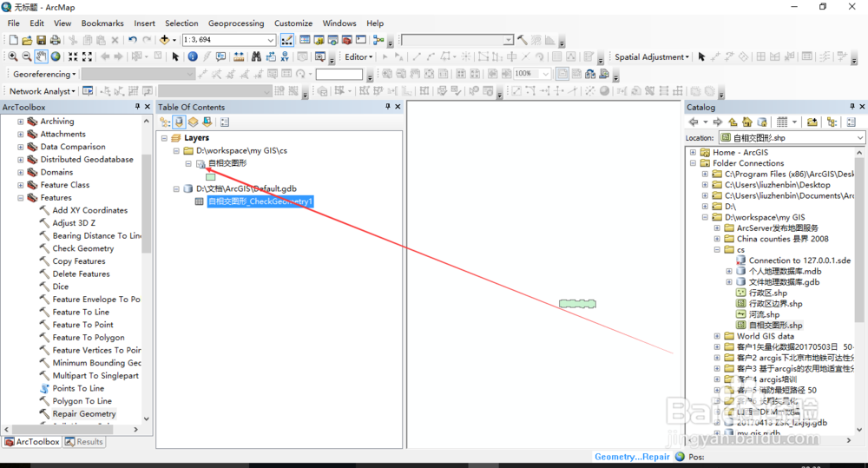The image size is (868, 468).
Task: Undo the last action with the blue arrow
Action: 132,40
